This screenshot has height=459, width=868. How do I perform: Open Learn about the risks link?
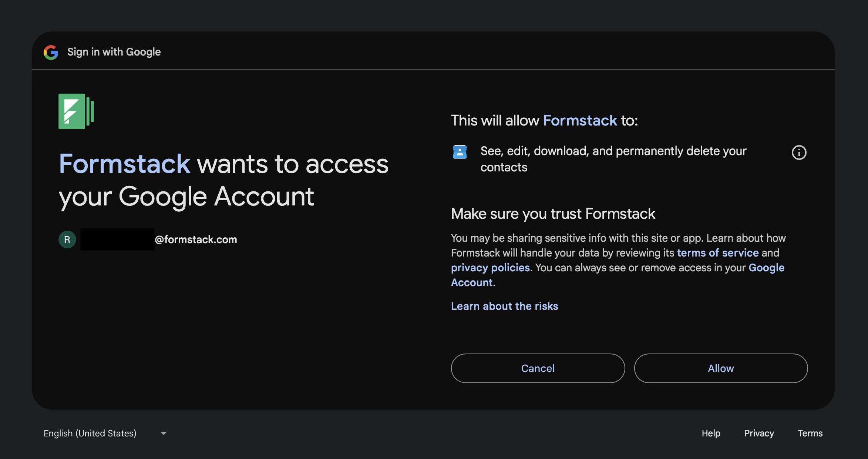(x=504, y=306)
